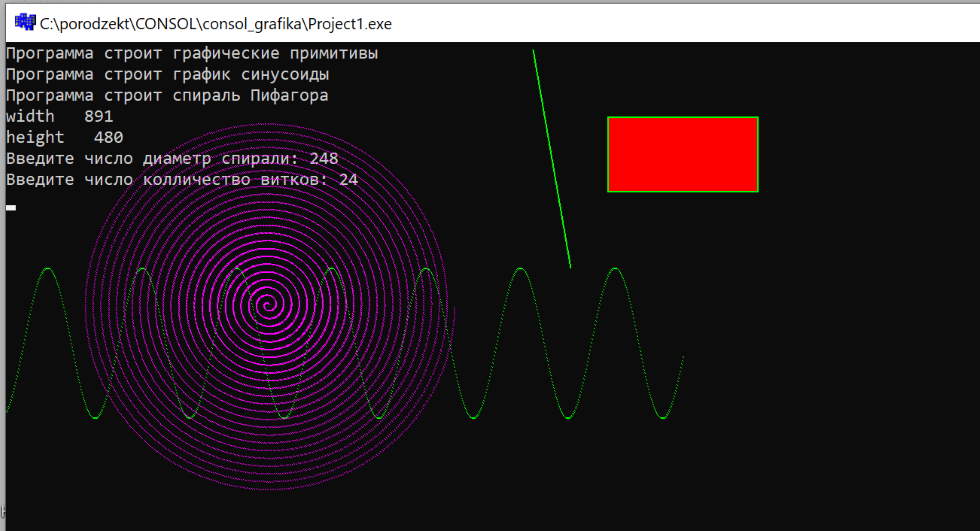
Task: Click the center of the magenta spiral
Action: [x=269, y=305]
